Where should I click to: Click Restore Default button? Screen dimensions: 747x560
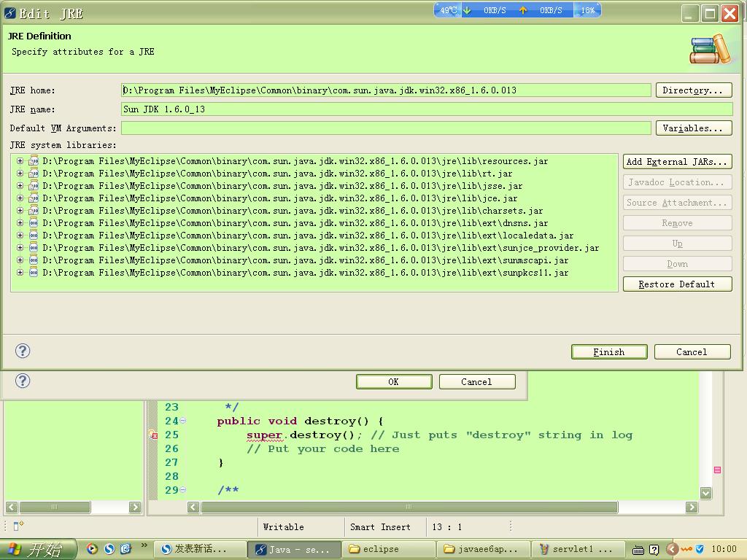(x=677, y=284)
